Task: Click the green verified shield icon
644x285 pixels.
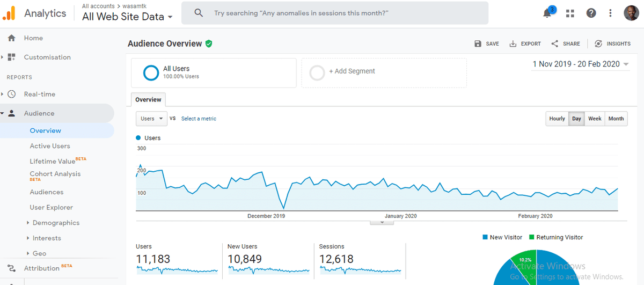Action: pos(209,43)
